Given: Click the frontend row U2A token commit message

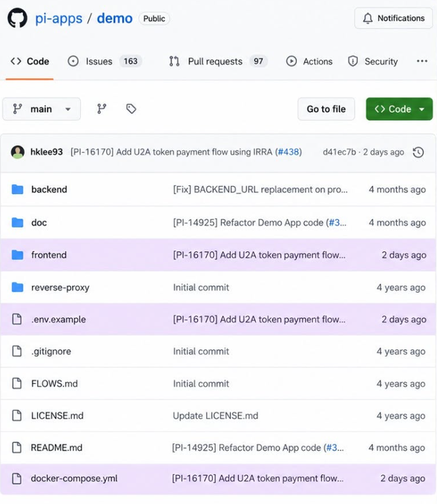Looking at the screenshot, I should pos(259,255).
